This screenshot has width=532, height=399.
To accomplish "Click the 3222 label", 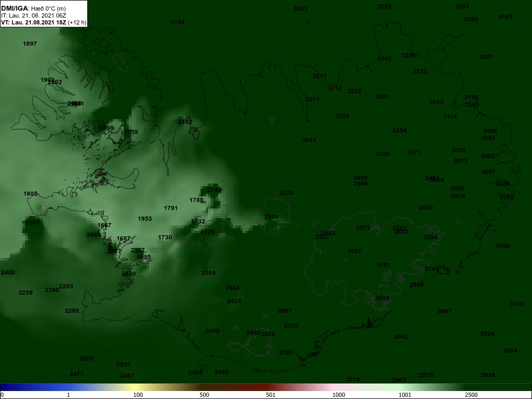I will point(286,193).
